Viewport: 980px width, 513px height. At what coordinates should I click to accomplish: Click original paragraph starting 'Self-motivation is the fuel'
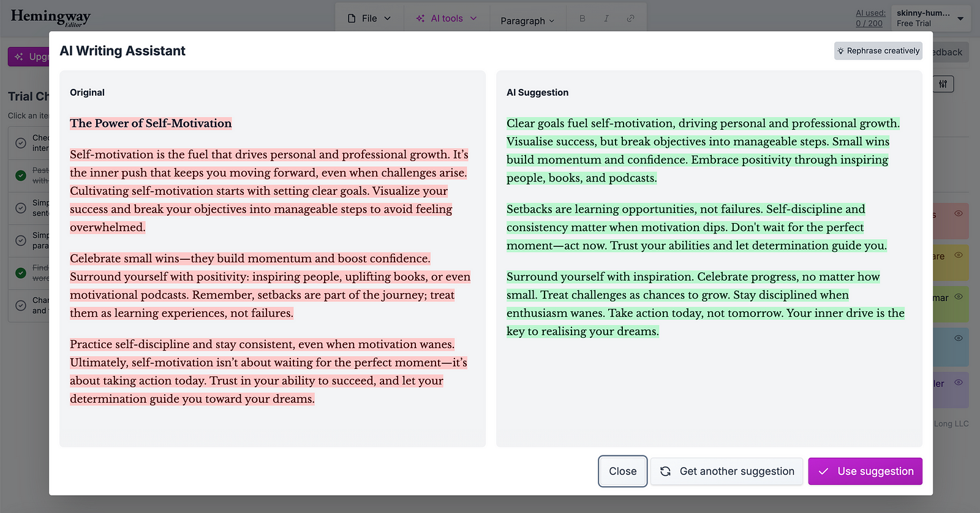pos(269,191)
